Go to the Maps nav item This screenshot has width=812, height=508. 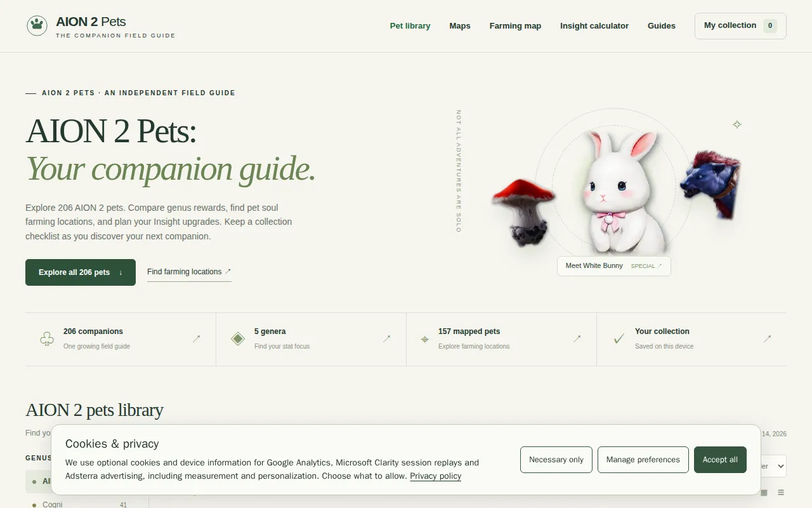(460, 26)
